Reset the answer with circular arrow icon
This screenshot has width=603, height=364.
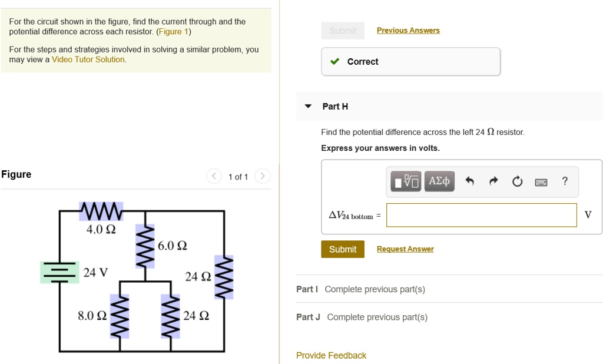pos(517,181)
